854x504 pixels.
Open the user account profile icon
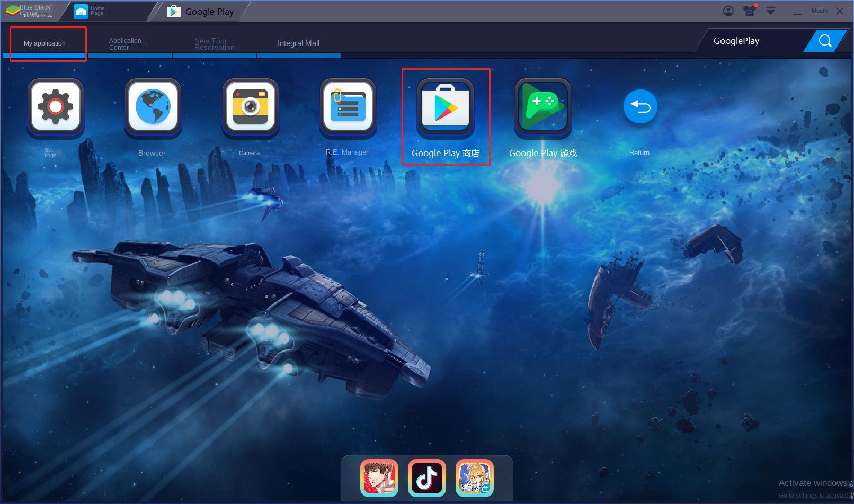pyautogui.click(x=728, y=11)
